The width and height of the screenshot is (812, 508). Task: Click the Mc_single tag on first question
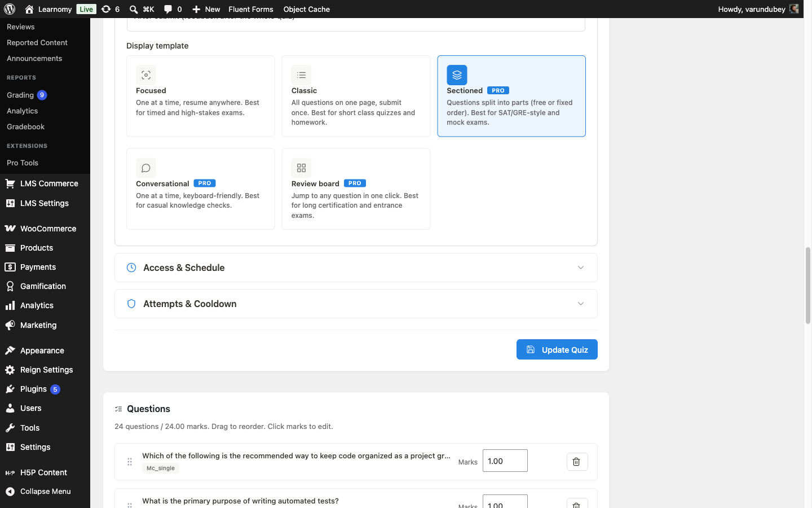tap(161, 468)
